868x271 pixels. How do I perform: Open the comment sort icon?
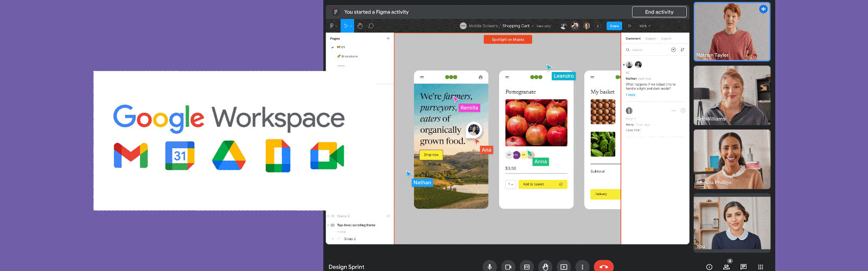tap(682, 50)
